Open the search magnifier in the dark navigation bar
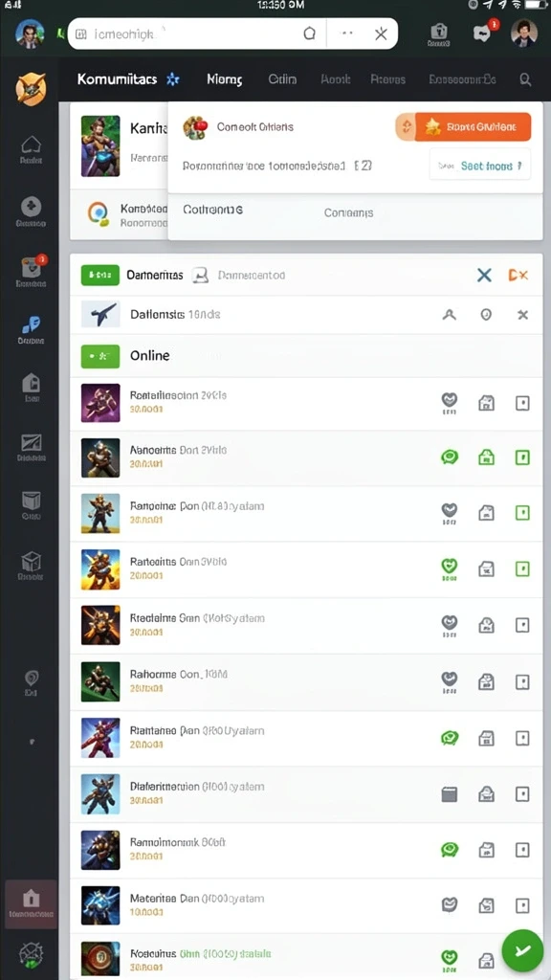The width and height of the screenshot is (551, 980). pos(525,79)
